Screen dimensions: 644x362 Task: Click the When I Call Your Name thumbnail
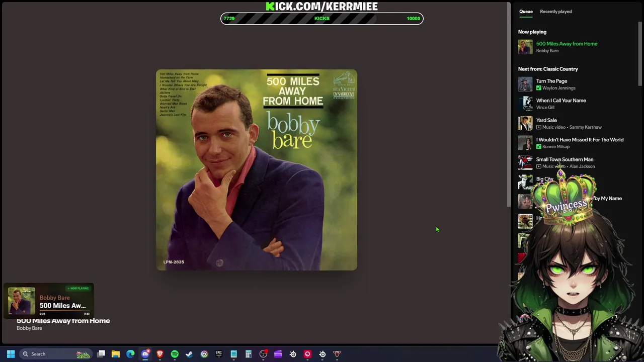pos(525,104)
